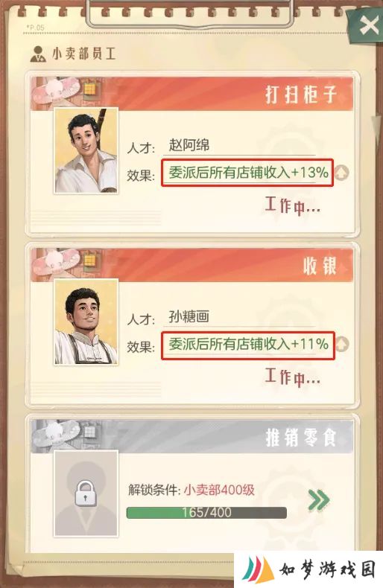
Task: Click the effect text 委派后所有店铺收入+13%
Action: (248, 173)
